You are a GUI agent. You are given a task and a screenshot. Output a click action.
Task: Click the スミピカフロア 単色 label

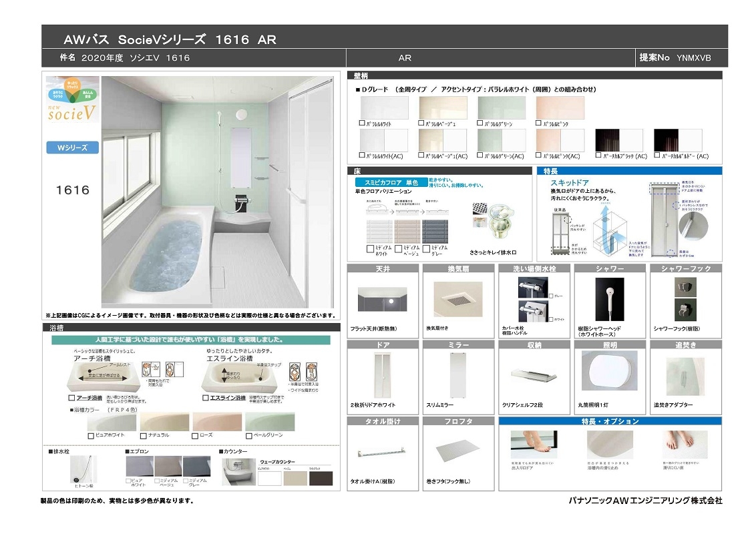[391, 182]
